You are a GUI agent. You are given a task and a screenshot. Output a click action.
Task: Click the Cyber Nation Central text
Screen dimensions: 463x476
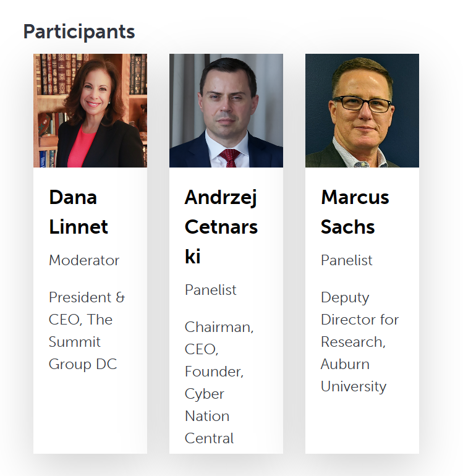pos(209,416)
